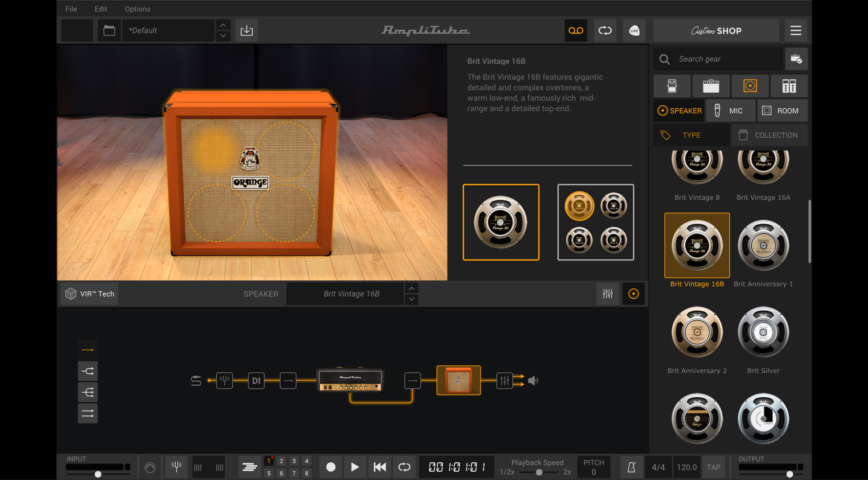Select the orange cabinet in chain
868x480 pixels.
458,380
